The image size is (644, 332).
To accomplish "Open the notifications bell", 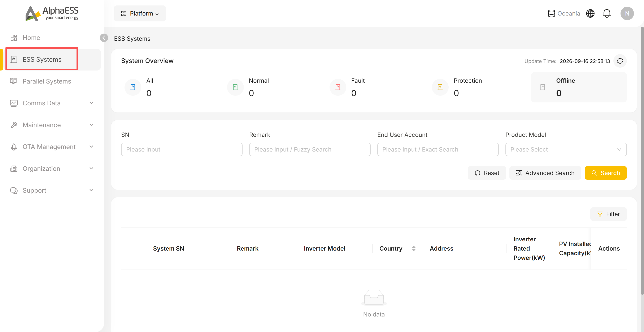I will 606,13.
